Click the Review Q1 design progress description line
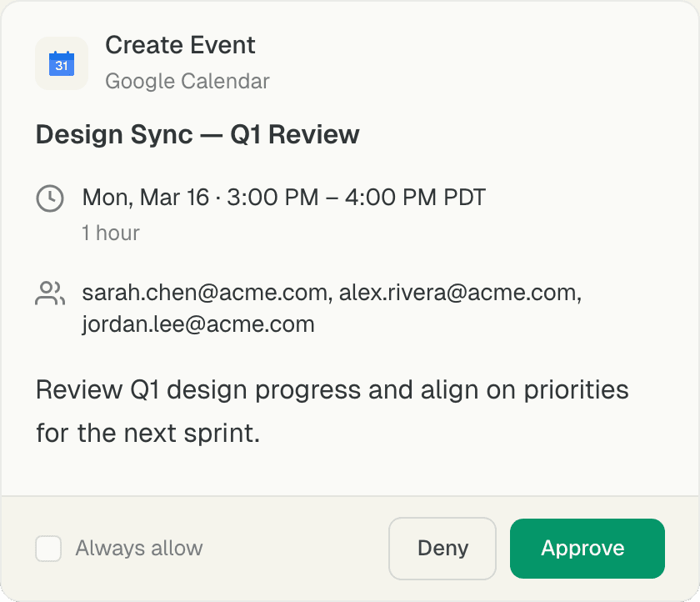Screen dimensions: 700x602 click(332, 390)
